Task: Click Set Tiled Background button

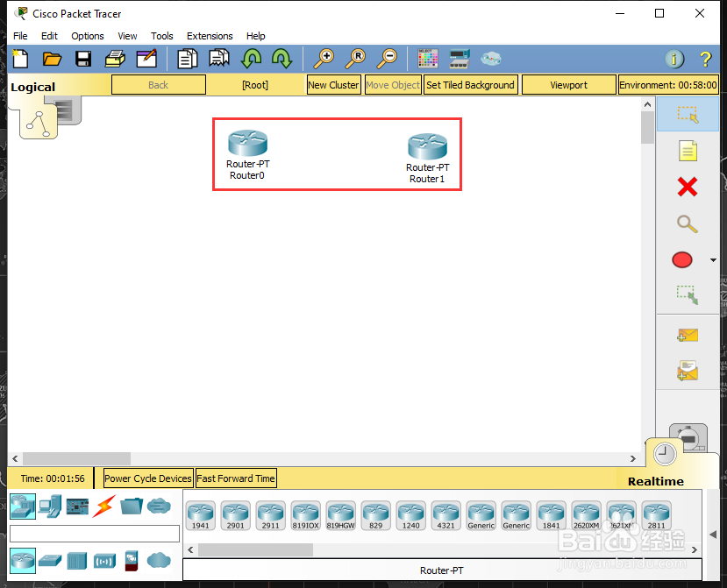Action: pyautogui.click(x=470, y=85)
